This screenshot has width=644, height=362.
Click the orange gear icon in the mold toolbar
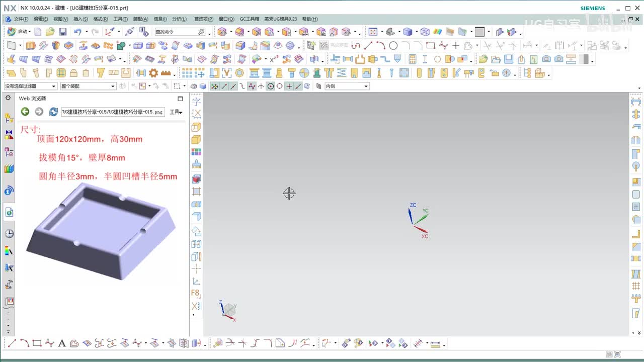[153, 73]
